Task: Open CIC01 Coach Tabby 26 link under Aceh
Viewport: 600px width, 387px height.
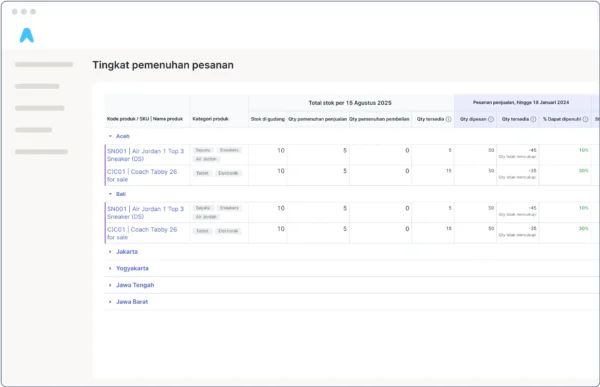Action: [142, 175]
